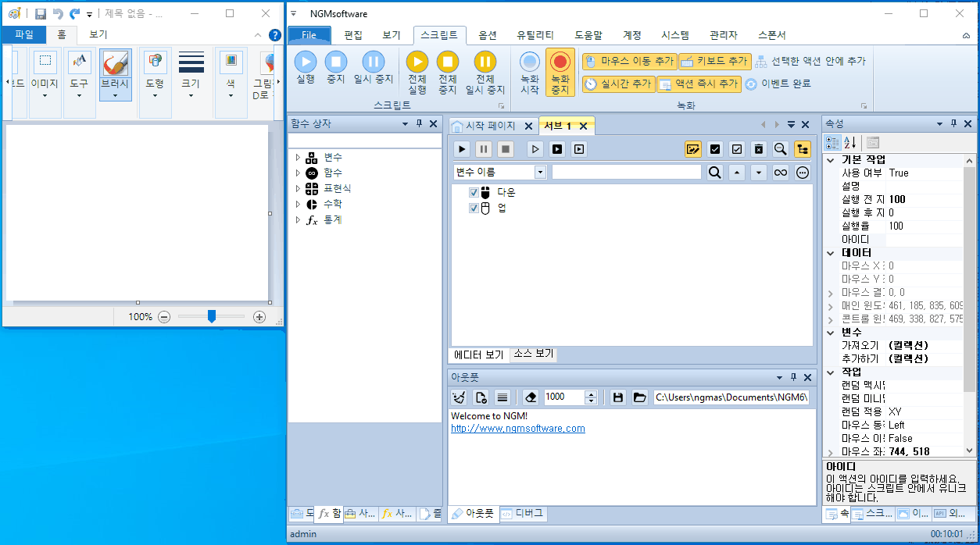This screenshot has height=545, width=980.
Task: Uncheck the 다운 action checkbox
Action: [x=474, y=192]
